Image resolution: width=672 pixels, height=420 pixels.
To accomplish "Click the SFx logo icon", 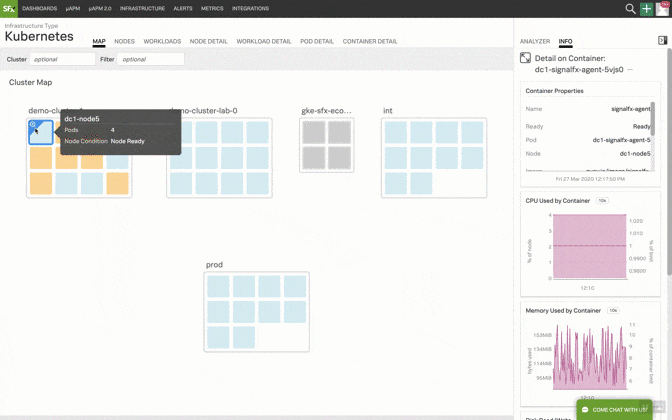I will pos(8,9).
